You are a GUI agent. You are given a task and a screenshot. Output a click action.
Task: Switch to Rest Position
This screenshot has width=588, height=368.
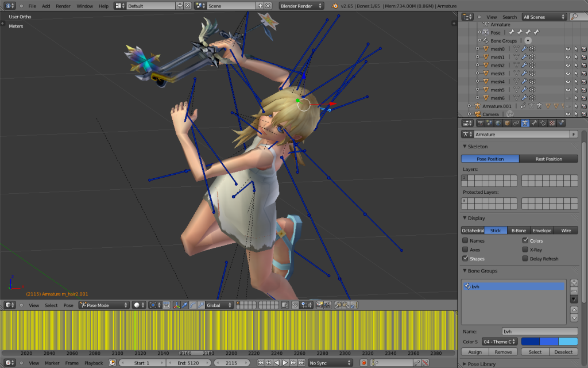pyautogui.click(x=548, y=159)
